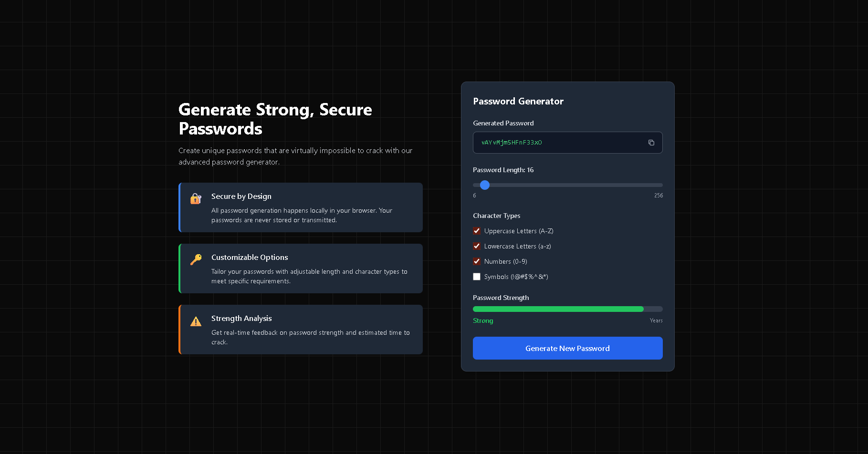Click the Generate Strong, Secure Passwords headline
The height and width of the screenshot is (454, 868).
(275, 119)
